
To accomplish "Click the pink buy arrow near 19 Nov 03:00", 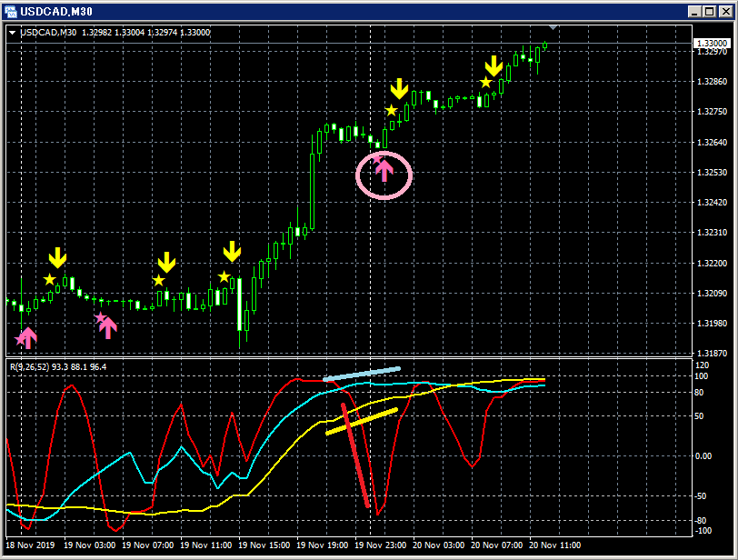I will tap(108, 327).
